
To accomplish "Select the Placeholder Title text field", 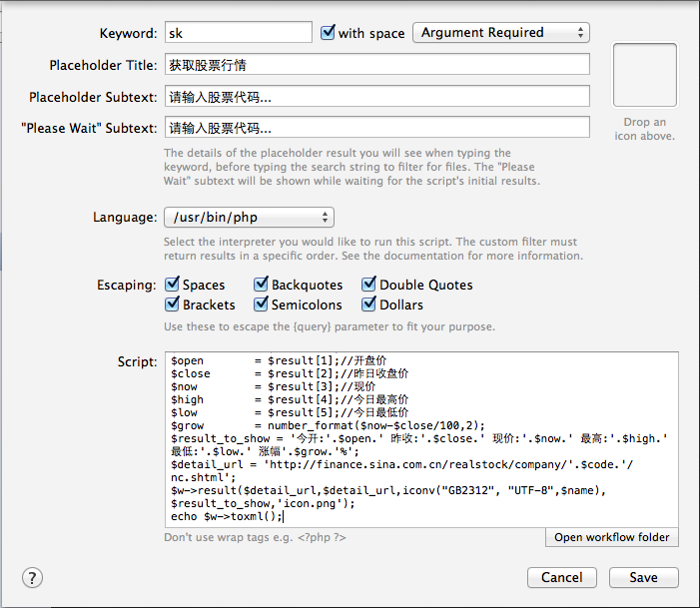I will (x=377, y=65).
